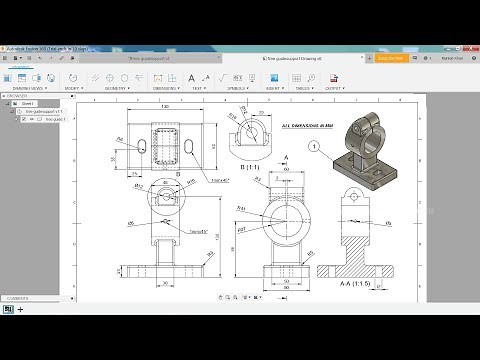The height and width of the screenshot is (360, 480).
Task: Select the Leader text tool
Action: click(206, 78)
